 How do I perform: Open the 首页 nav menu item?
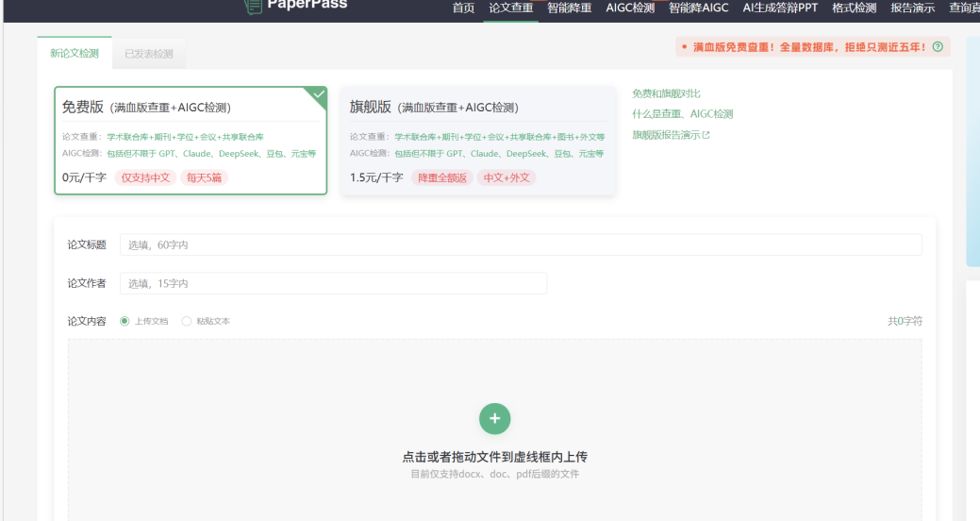coord(463,8)
